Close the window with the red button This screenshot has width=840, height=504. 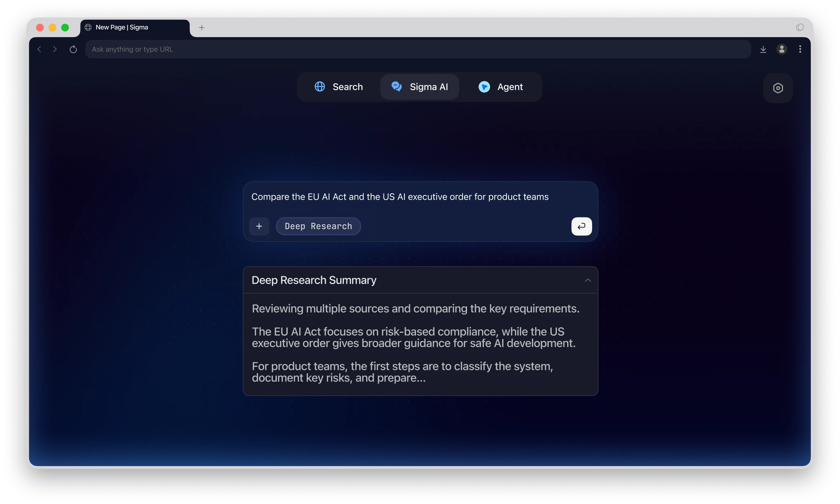coord(40,28)
